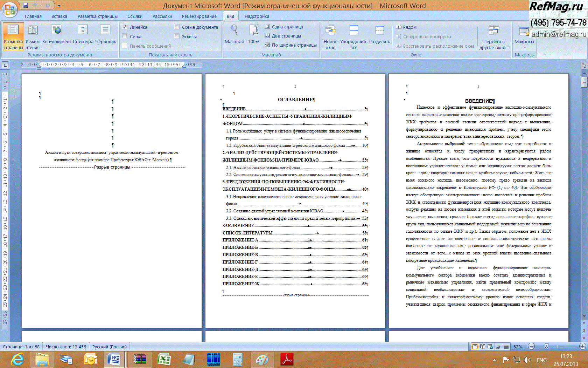588x368 pixels.
Task: Click Две страницы button
Action: [x=283, y=36]
